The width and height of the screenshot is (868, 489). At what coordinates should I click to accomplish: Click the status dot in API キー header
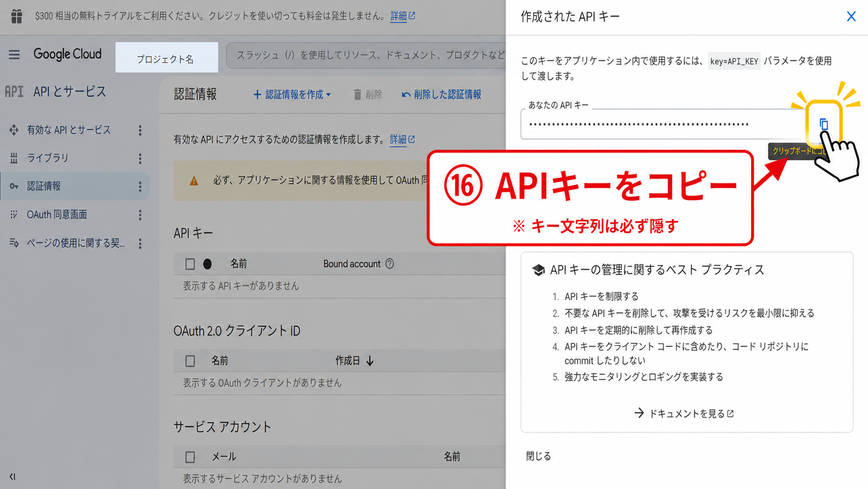tap(207, 264)
